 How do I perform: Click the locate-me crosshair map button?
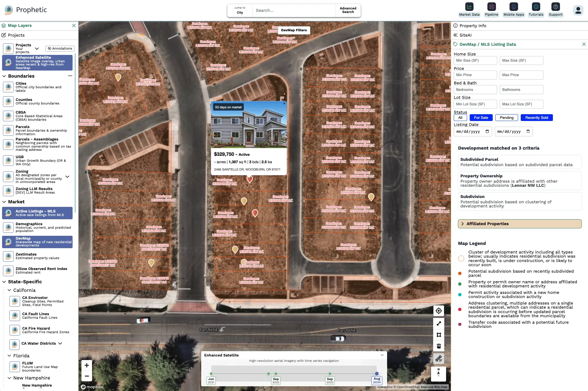[439, 311]
